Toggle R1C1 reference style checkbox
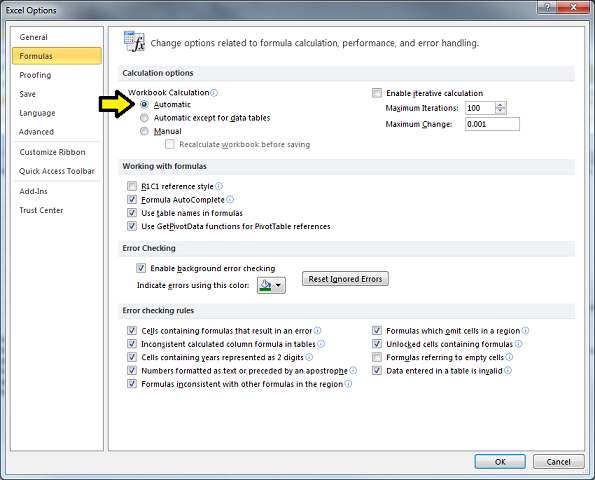This screenshot has width=595, height=480. pos(132,186)
